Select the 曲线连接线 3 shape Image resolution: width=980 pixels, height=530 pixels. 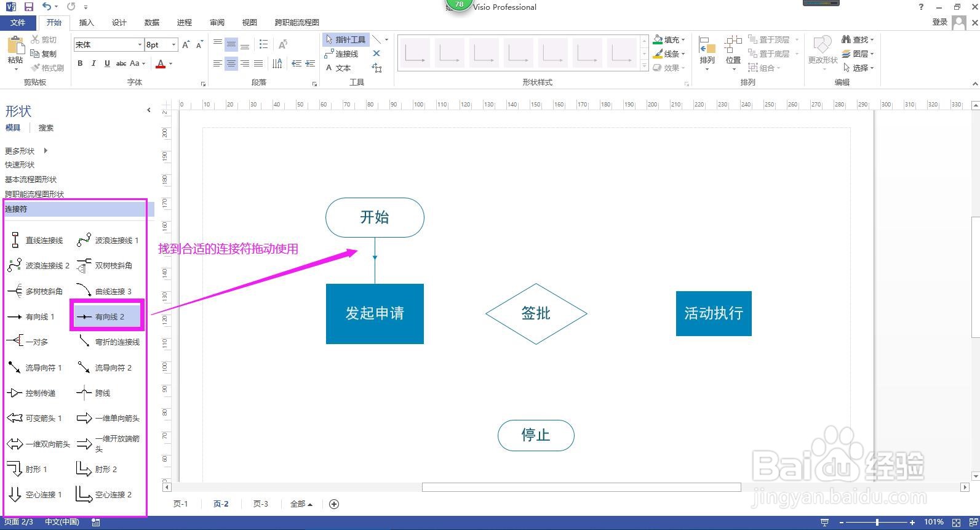click(x=105, y=291)
